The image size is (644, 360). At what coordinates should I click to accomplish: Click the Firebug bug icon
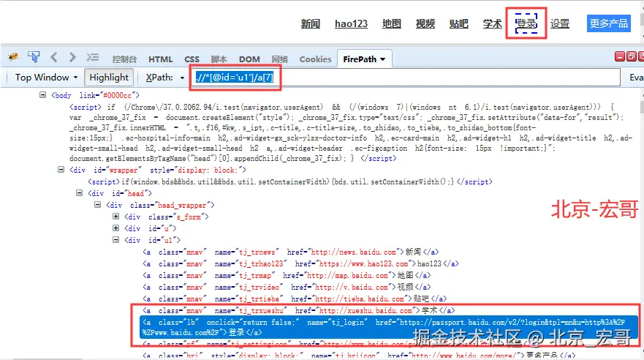14,57
